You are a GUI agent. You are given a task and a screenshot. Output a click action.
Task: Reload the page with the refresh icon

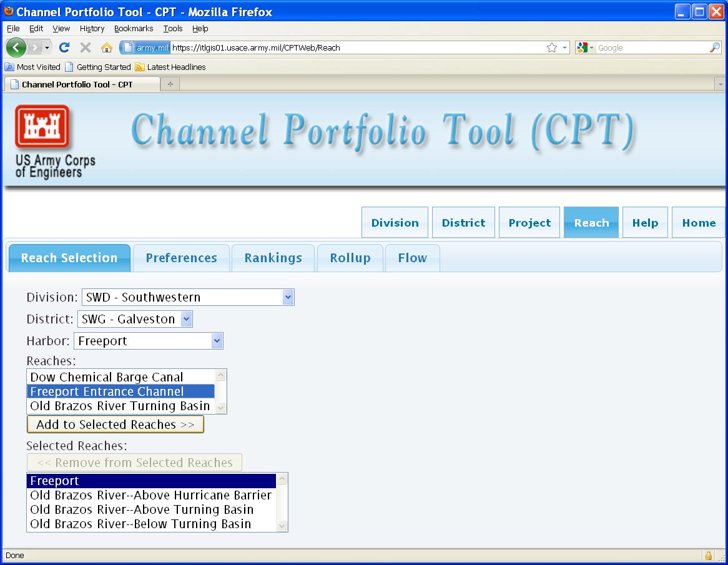point(64,47)
